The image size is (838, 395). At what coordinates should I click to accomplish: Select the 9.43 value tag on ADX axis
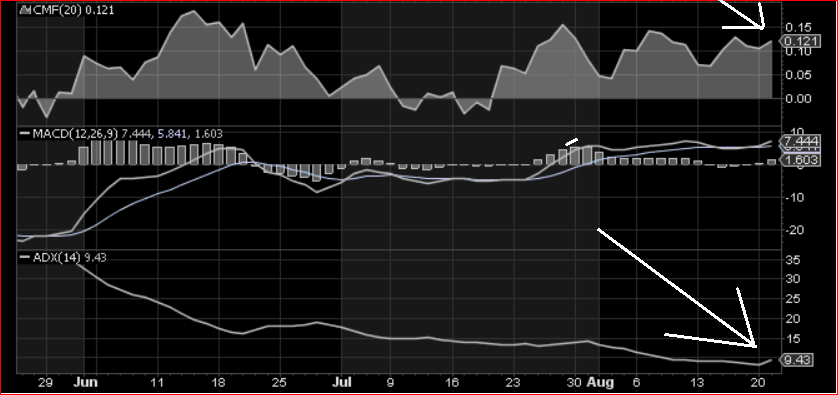pyautogui.click(x=796, y=360)
